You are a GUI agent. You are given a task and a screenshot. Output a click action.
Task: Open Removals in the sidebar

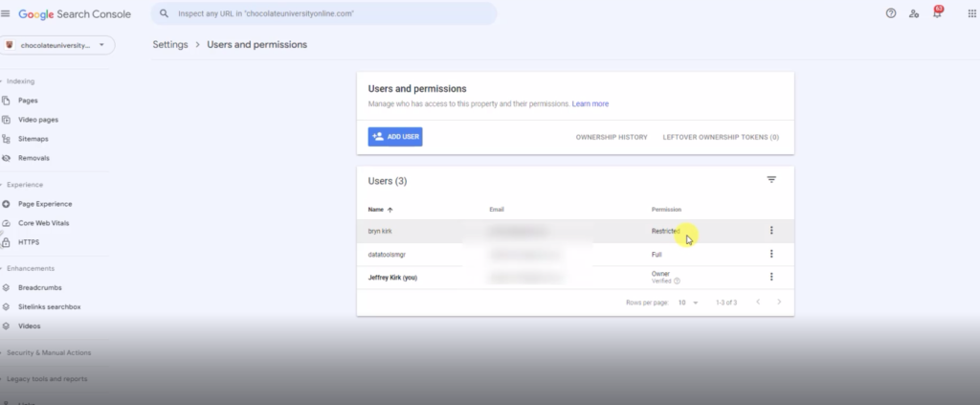tap(33, 158)
